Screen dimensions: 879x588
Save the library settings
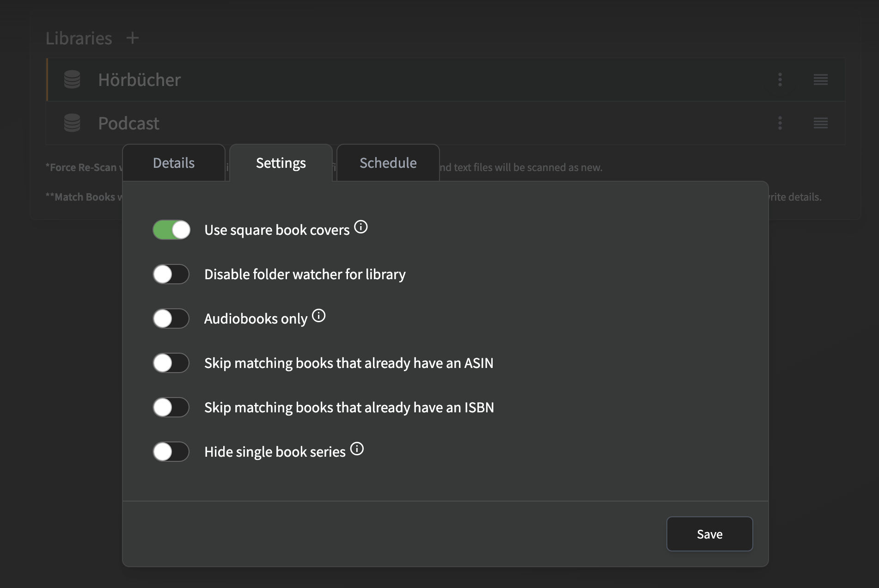coord(709,534)
